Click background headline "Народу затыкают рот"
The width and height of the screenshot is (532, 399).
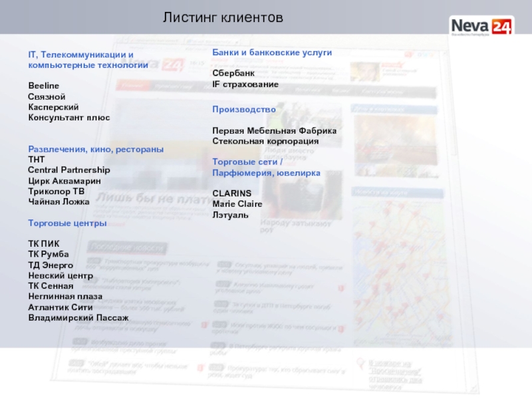(295, 227)
